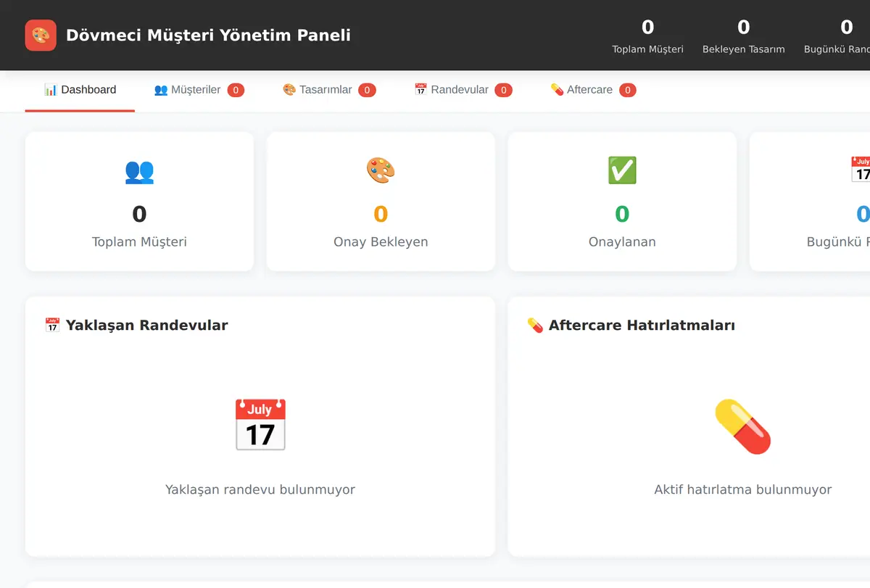The width and height of the screenshot is (870, 588).
Task: Select the Aftercare tab
Action: [593, 90]
